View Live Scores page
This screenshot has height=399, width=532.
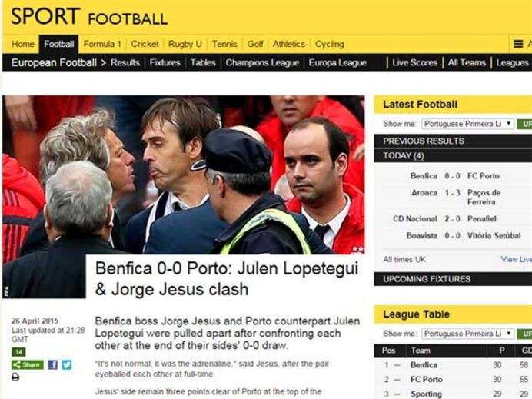coord(414,63)
